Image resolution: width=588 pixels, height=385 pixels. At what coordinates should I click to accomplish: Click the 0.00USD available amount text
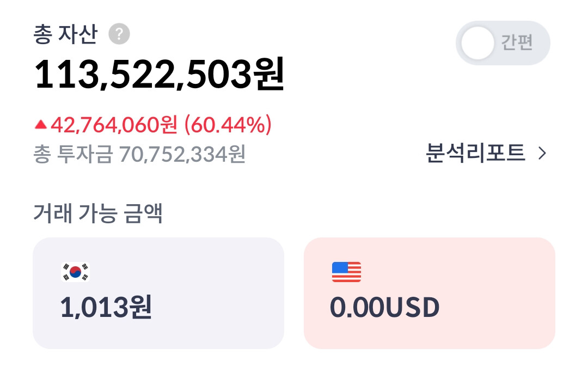385,307
